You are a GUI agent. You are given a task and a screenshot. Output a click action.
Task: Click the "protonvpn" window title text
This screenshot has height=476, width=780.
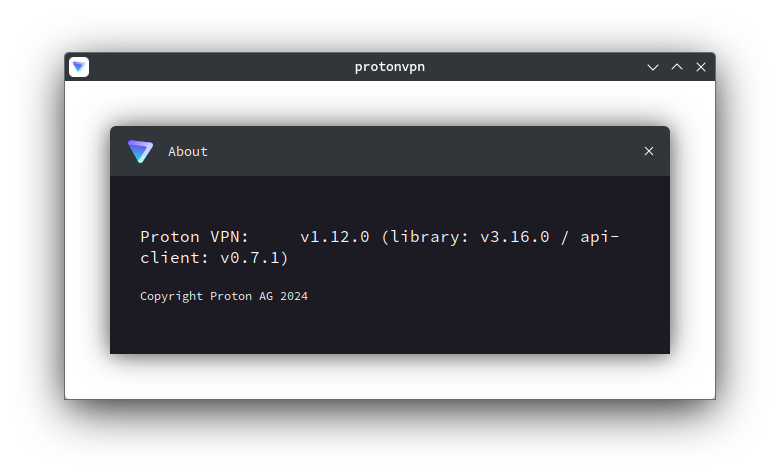390,67
